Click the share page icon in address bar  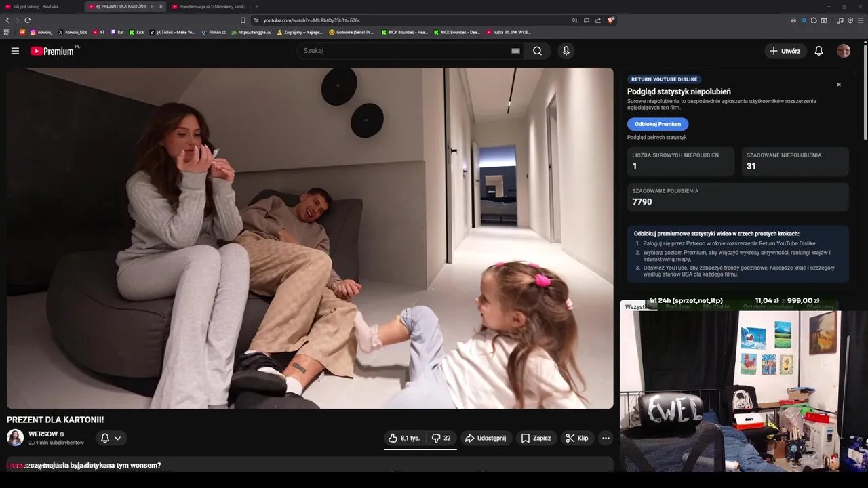(x=598, y=20)
